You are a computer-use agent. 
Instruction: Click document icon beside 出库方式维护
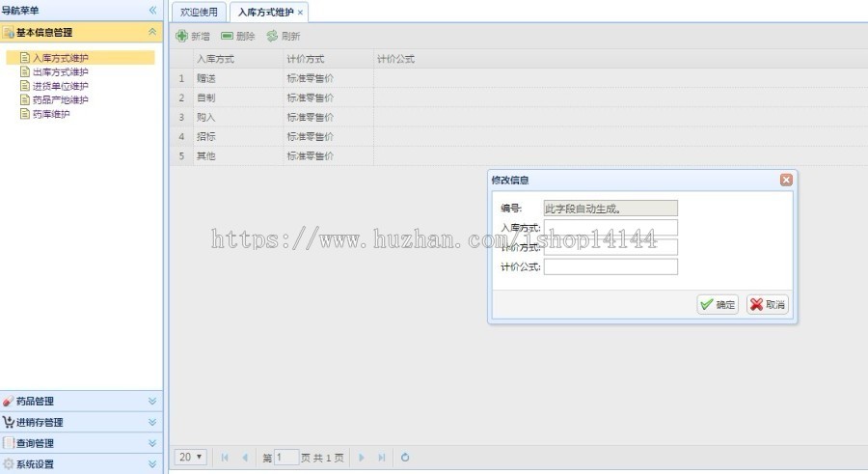(x=24, y=71)
